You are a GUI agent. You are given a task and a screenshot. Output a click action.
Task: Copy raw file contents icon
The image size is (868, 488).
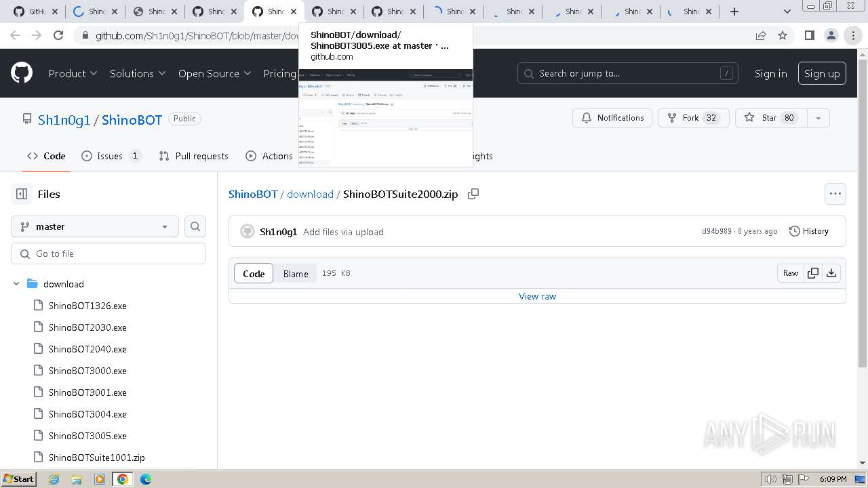tap(812, 273)
